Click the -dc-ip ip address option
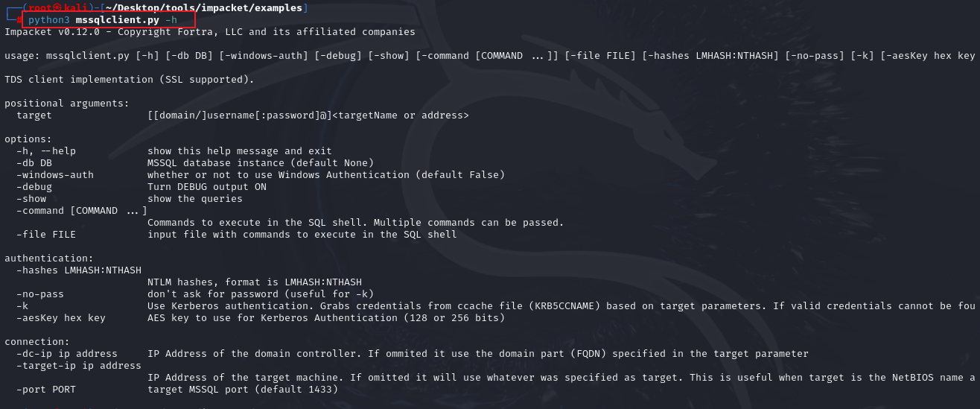The width and height of the screenshot is (980, 409). click(67, 354)
